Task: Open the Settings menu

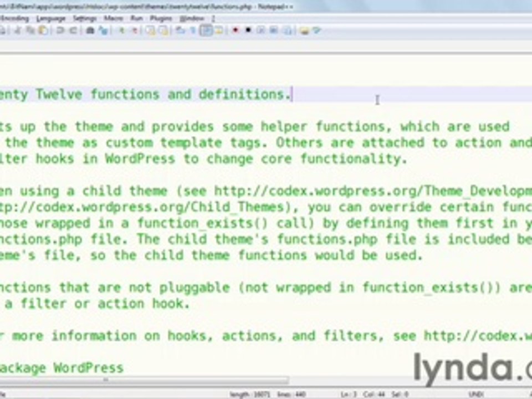Action: [85, 18]
